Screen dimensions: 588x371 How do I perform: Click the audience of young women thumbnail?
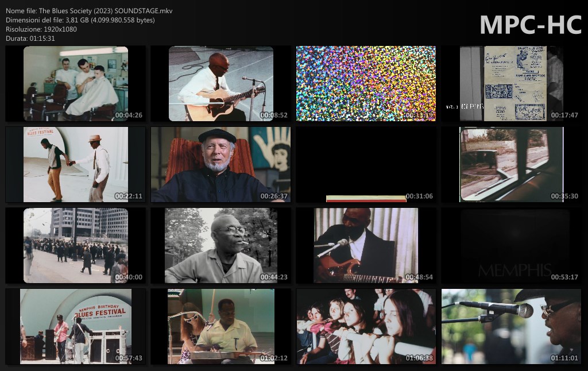click(366, 327)
